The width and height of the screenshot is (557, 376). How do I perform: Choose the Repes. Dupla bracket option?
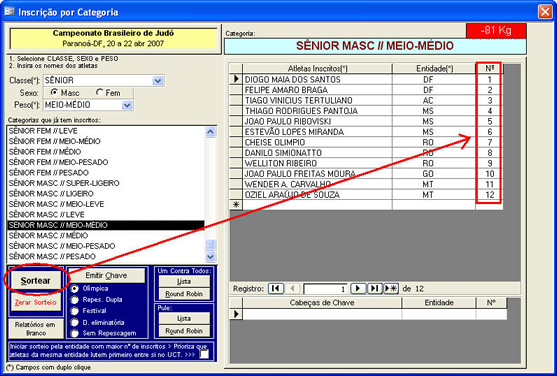[75, 300]
